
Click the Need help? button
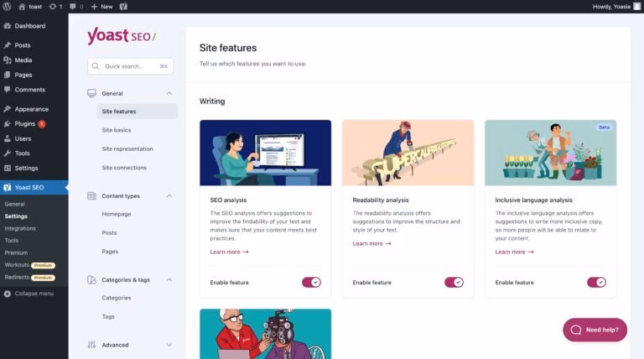pos(595,330)
